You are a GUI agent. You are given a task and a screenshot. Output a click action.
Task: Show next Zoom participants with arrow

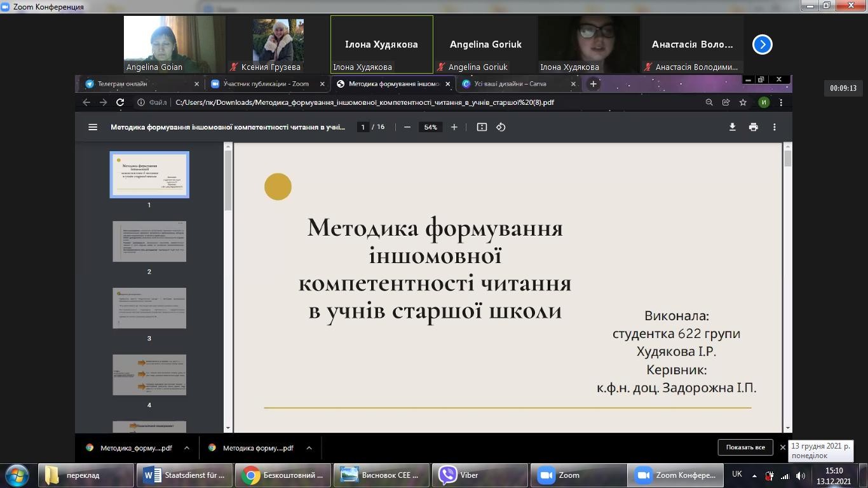[x=762, y=44]
